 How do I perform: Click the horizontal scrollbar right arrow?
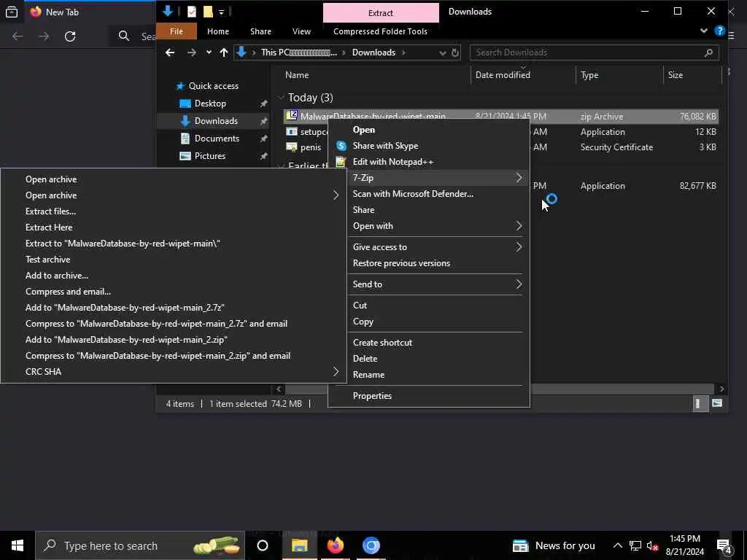721,389
